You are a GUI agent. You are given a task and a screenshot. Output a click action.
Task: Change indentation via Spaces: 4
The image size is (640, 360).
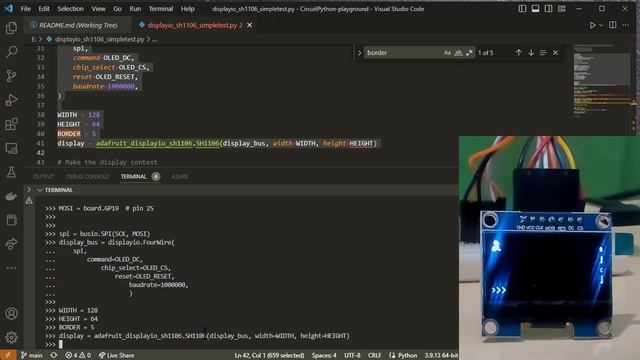click(x=324, y=356)
